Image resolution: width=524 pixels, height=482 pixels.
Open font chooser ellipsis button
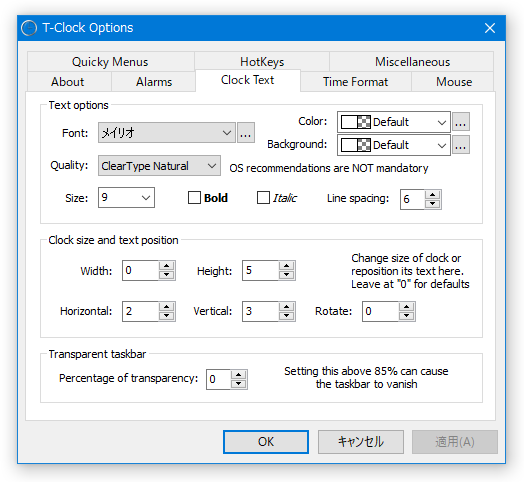(x=246, y=133)
